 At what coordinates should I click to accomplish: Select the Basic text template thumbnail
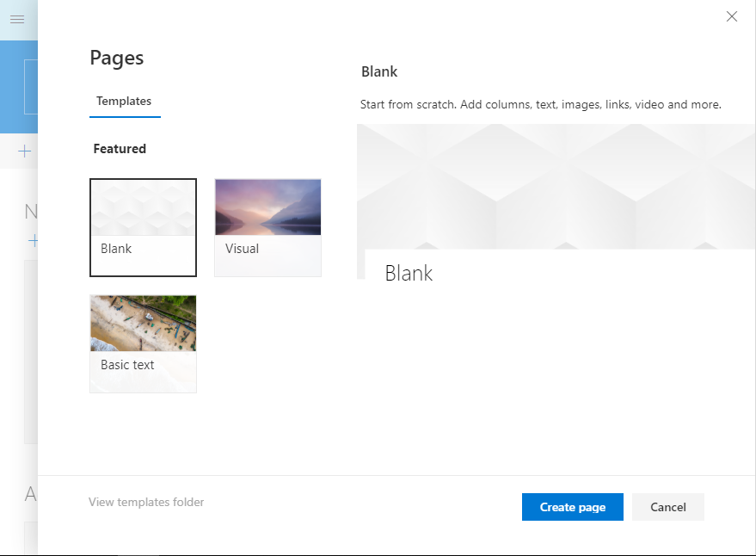coord(143,323)
